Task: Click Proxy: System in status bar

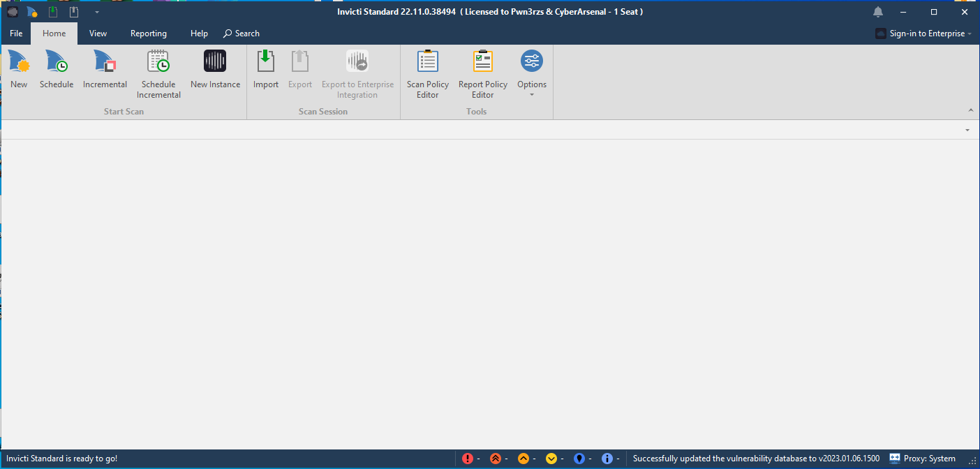Action: pos(923,459)
